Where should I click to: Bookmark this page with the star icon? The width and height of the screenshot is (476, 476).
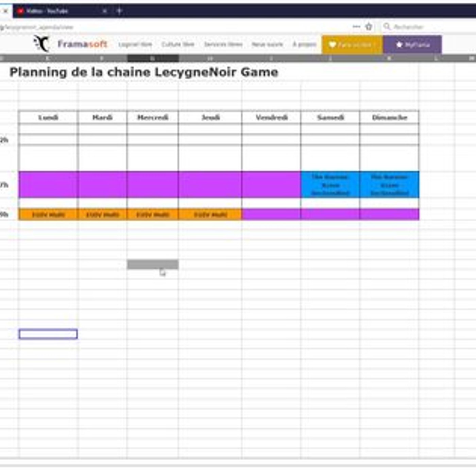(369, 27)
